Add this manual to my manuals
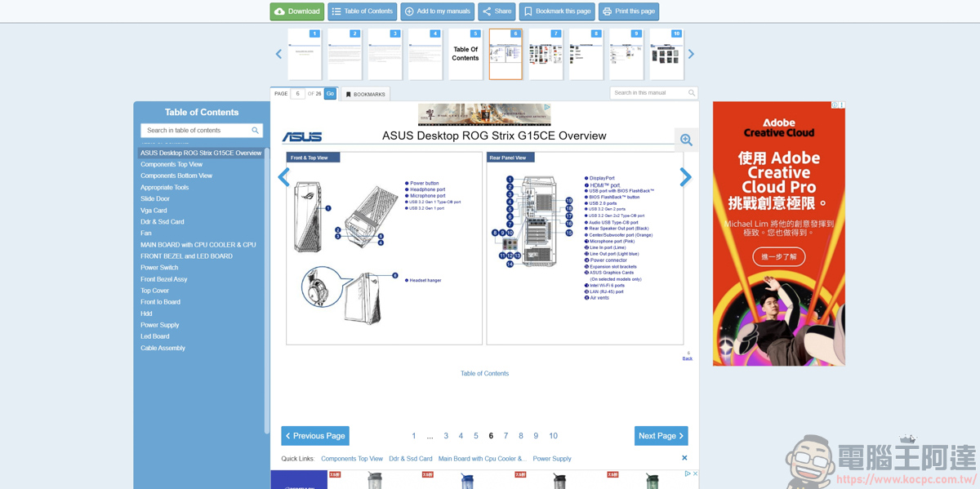Viewport: 980px width, 489px height. click(x=437, y=11)
